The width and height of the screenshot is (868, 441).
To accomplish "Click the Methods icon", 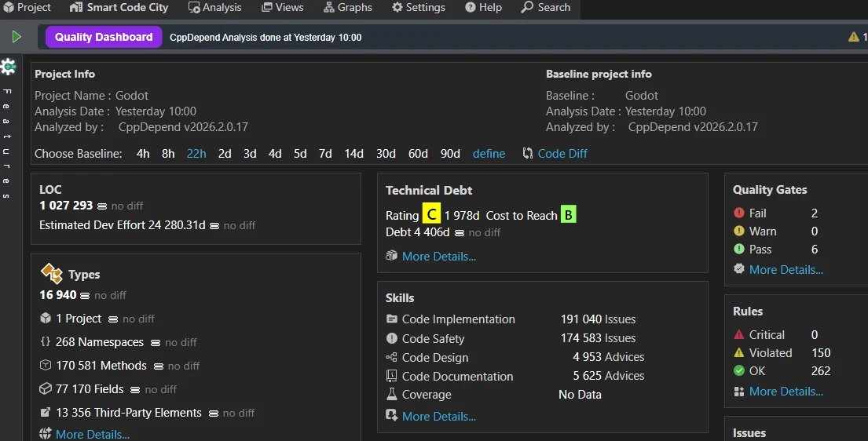I will click(46, 365).
